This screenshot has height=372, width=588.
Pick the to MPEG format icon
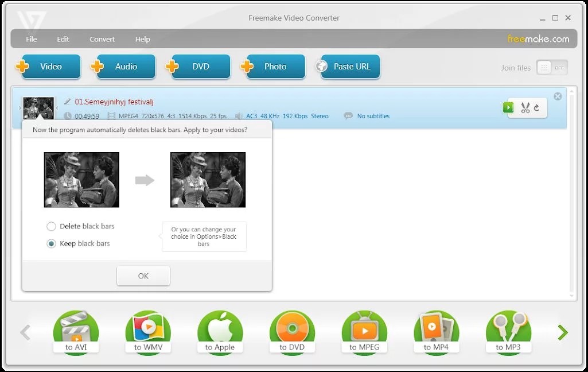click(364, 332)
